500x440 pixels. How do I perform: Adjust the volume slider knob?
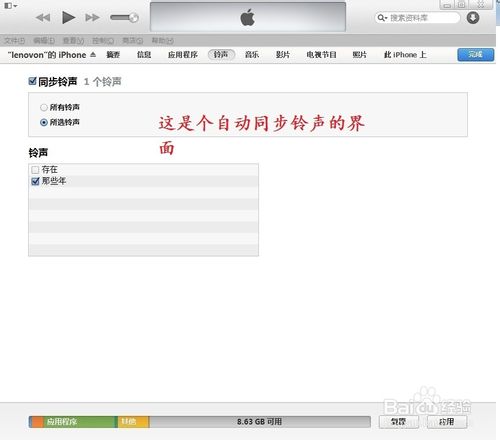pyautogui.click(x=134, y=17)
